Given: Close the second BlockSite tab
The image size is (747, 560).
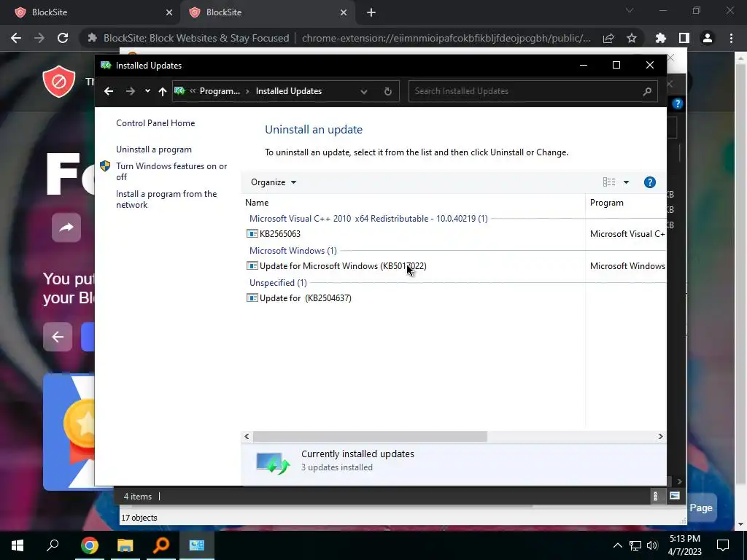Looking at the screenshot, I should (344, 13).
